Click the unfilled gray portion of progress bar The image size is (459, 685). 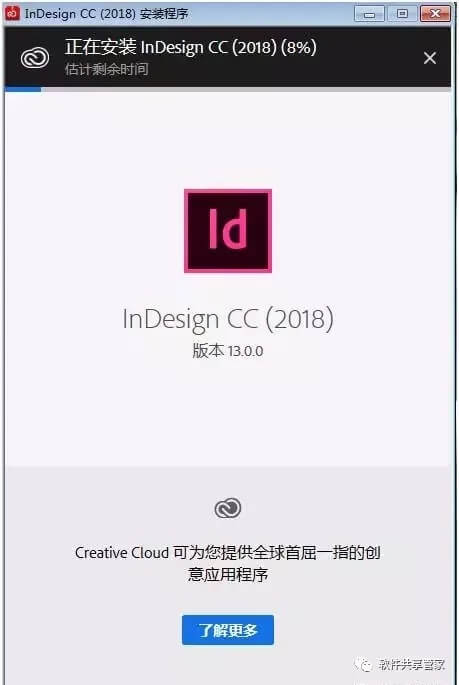pyautogui.click(x=246, y=89)
